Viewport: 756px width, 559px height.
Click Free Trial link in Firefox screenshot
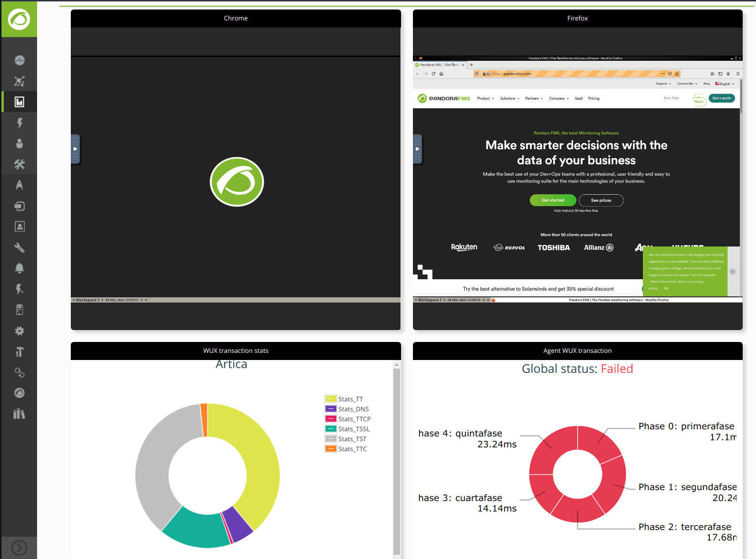pyautogui.click(x=671, y=98)
